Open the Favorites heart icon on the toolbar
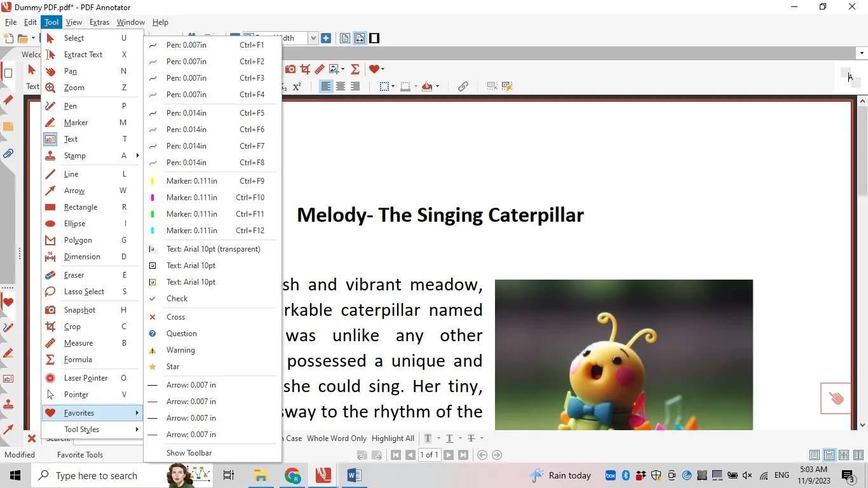 (x=374, y=69)
